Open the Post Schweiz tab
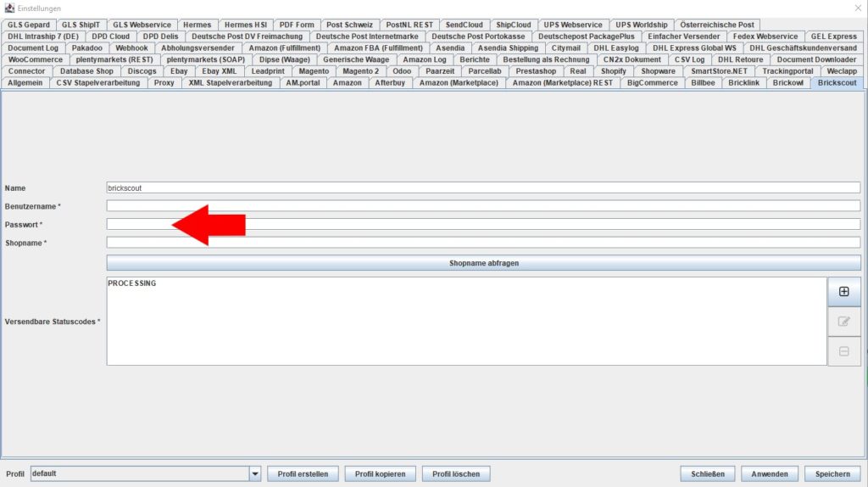Image resolution: width=868 pixels, height=487 pixels. click(349, 25)
